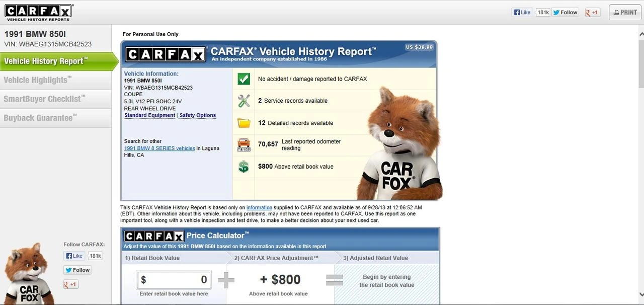Viewport: 644px width, 305px height.
Task: Open the Buyback Guarantee tab
Action: click(55, 118)
